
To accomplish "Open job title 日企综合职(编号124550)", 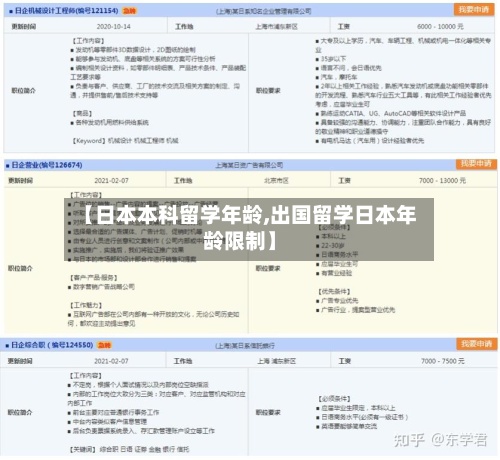I will pos(52,345).
